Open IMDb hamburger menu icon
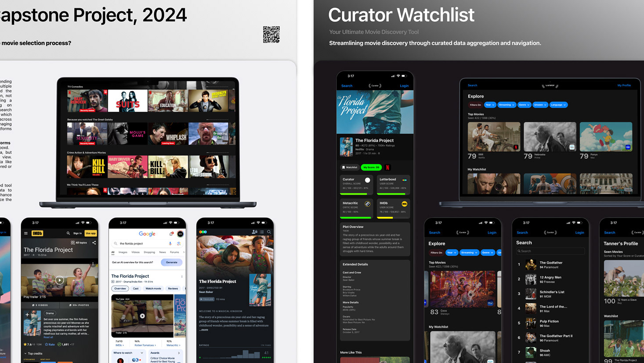This screenshot has height=363, width=644. click(x=26, y=233)
